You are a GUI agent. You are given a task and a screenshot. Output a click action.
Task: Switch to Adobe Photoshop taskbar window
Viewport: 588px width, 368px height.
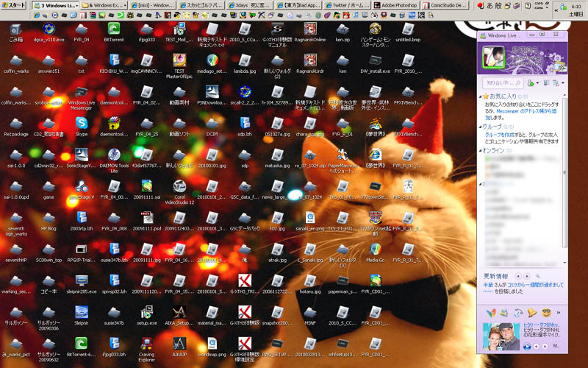point(395,6)
